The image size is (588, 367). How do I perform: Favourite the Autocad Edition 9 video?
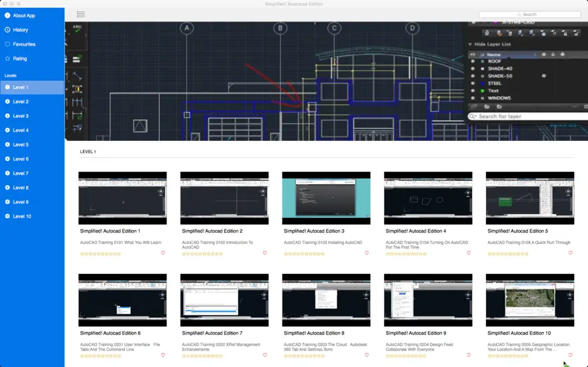click(468, 355)
